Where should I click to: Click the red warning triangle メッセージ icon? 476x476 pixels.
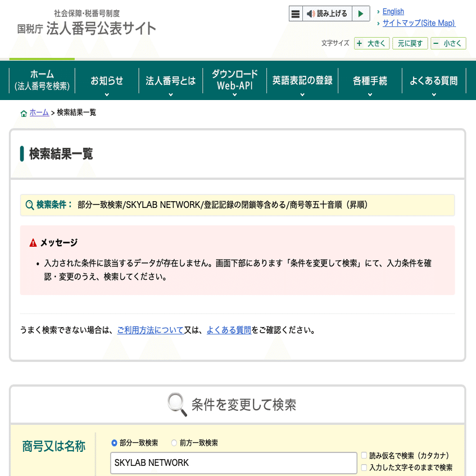pos(33,243)
